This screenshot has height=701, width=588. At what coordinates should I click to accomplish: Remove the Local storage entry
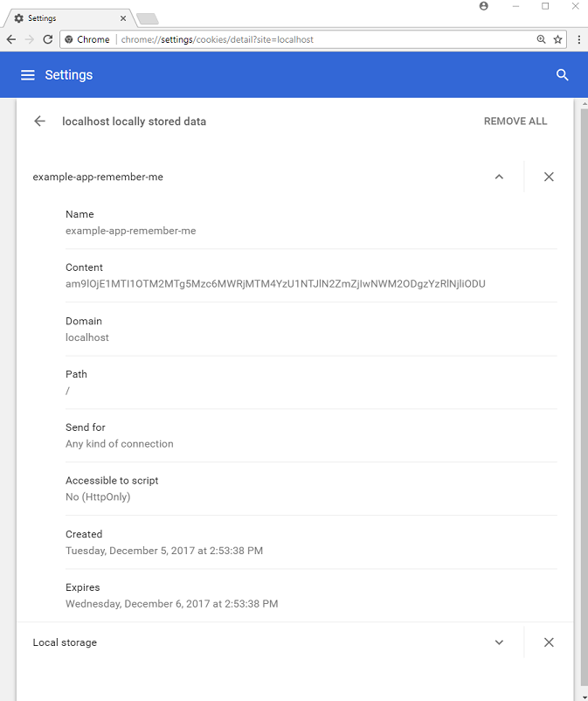(x=549, y=642)
